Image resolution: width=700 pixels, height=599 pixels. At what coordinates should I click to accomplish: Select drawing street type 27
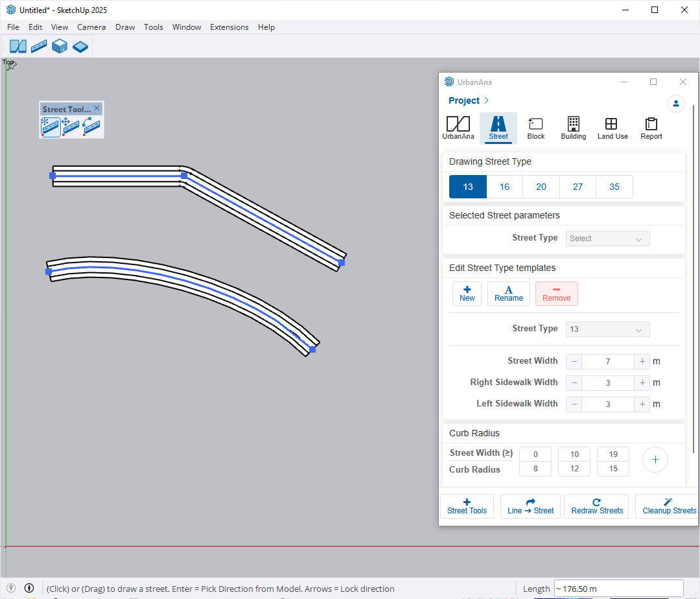coord(577,187)
